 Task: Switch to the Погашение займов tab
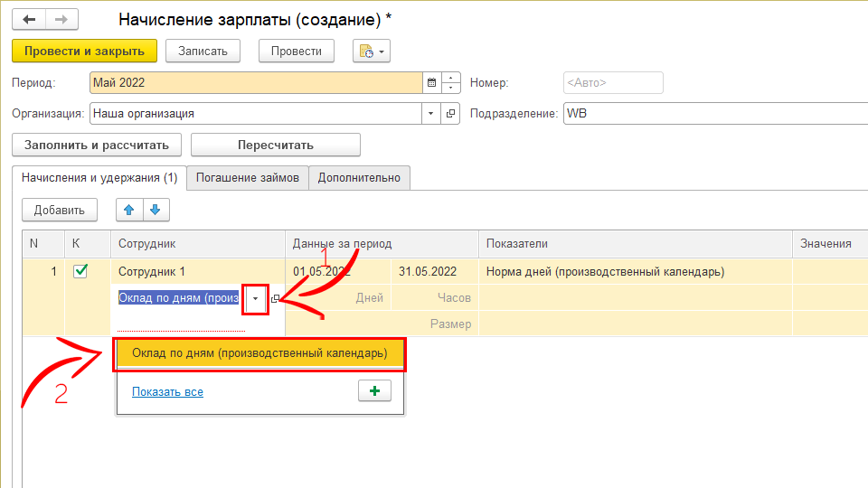[x=247, y=178]
